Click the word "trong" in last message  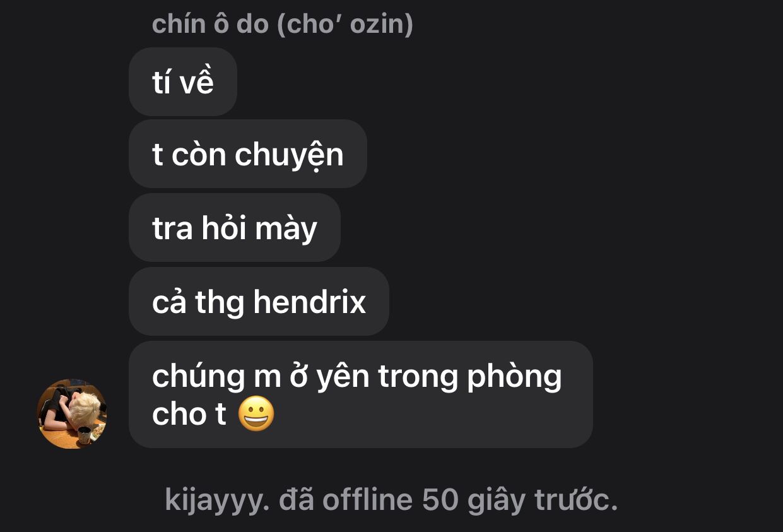pyautogui.click(x=419, y=378)
